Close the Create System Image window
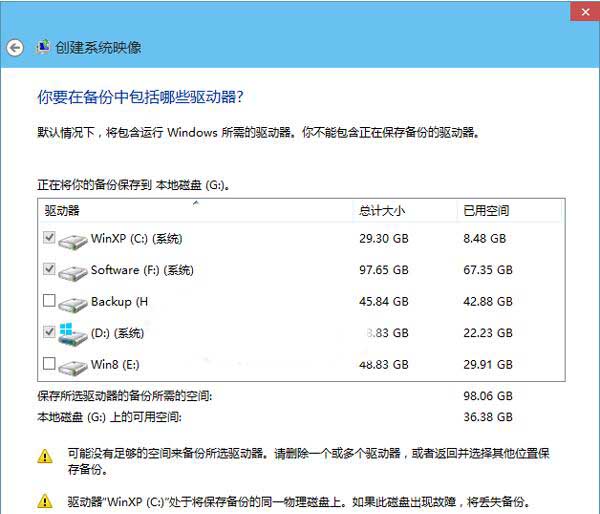Image resolution: width=600 pixels, height=514 pixels. pyautogui.click(x=585, y=12)
